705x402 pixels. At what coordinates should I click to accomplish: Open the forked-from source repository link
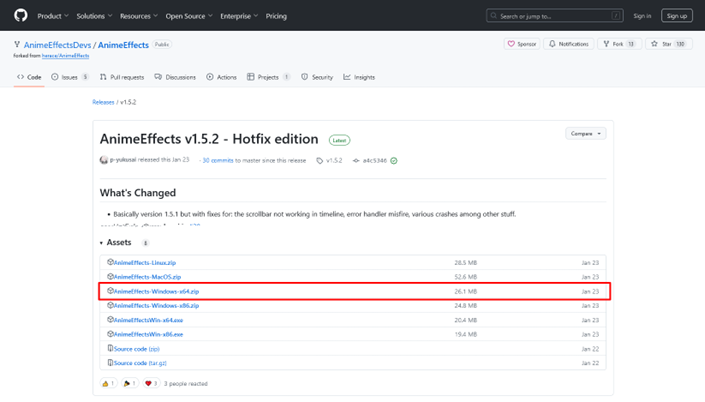[65, 56]
